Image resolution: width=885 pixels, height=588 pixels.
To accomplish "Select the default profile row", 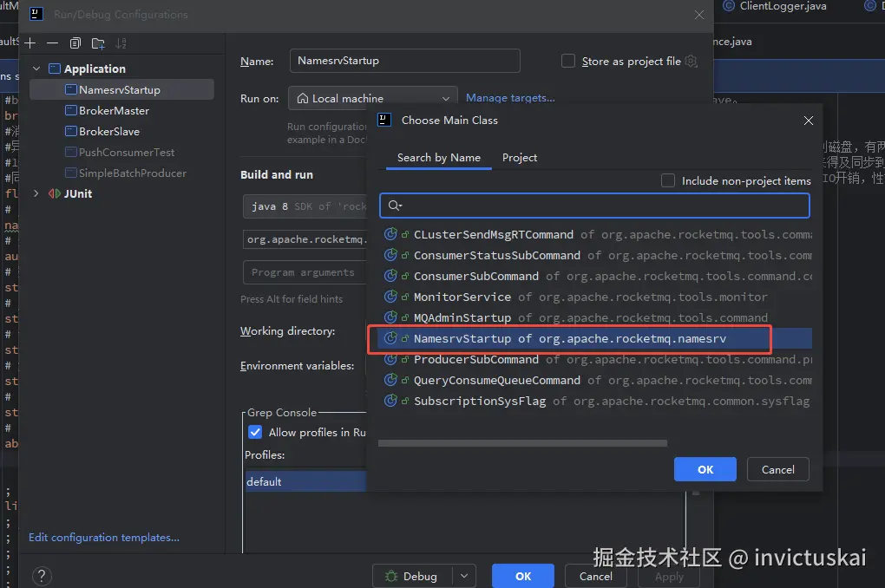I will tap(306, 481).
